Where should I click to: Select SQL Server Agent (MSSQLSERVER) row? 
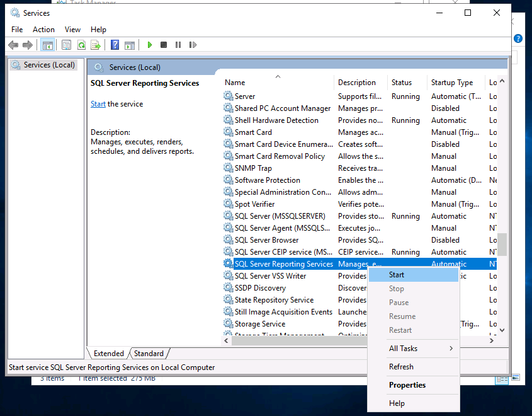(x=359, y=228)
